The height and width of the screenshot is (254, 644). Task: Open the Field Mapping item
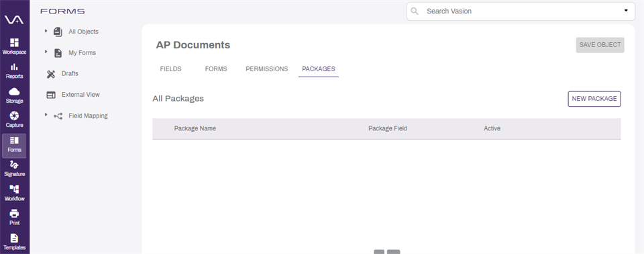(x=88, y=116)
